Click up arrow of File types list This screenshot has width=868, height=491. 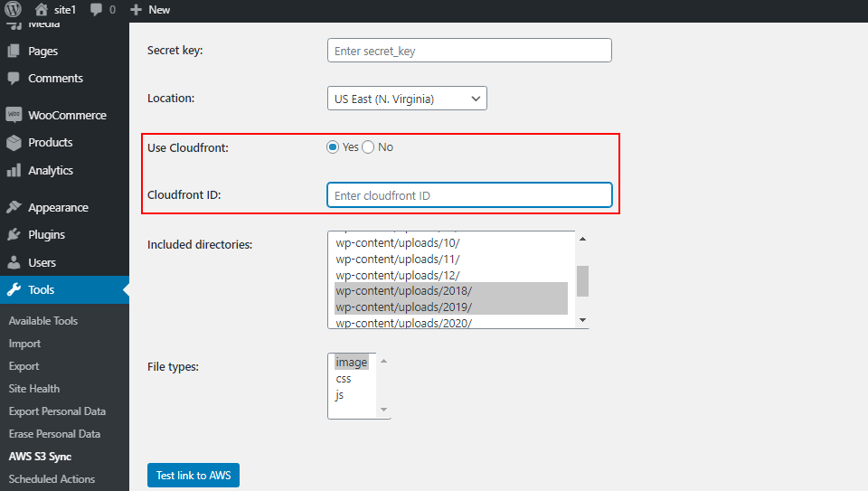tap(383, 361)
